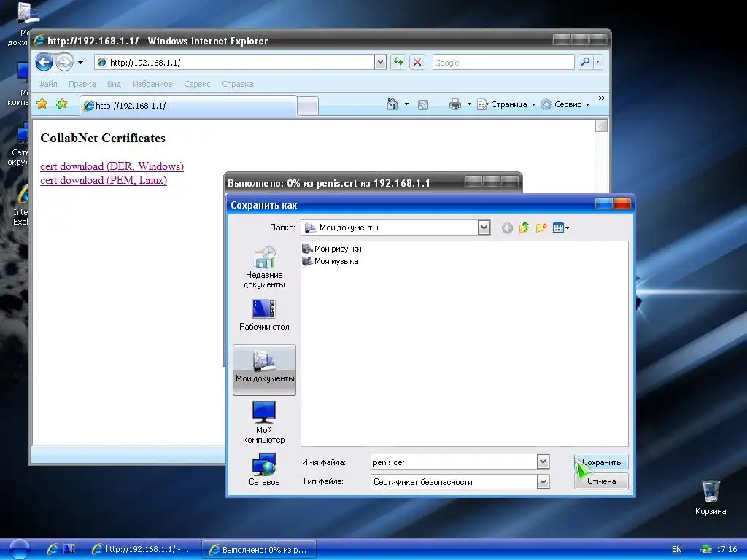Open the search provider dropdown arrow
The height and width of the screenshot is (560, 747).
pos(598,62)
